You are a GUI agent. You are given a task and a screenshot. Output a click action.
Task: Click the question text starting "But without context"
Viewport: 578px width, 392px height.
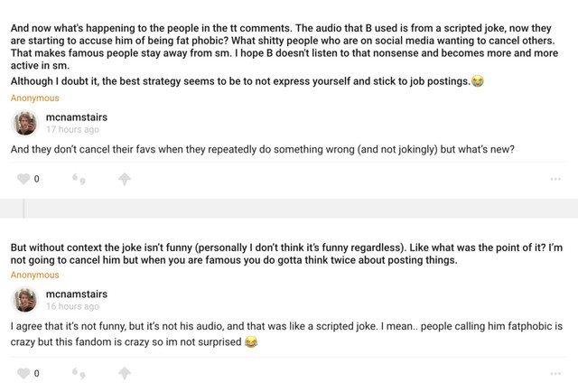(x=286, y=254)
